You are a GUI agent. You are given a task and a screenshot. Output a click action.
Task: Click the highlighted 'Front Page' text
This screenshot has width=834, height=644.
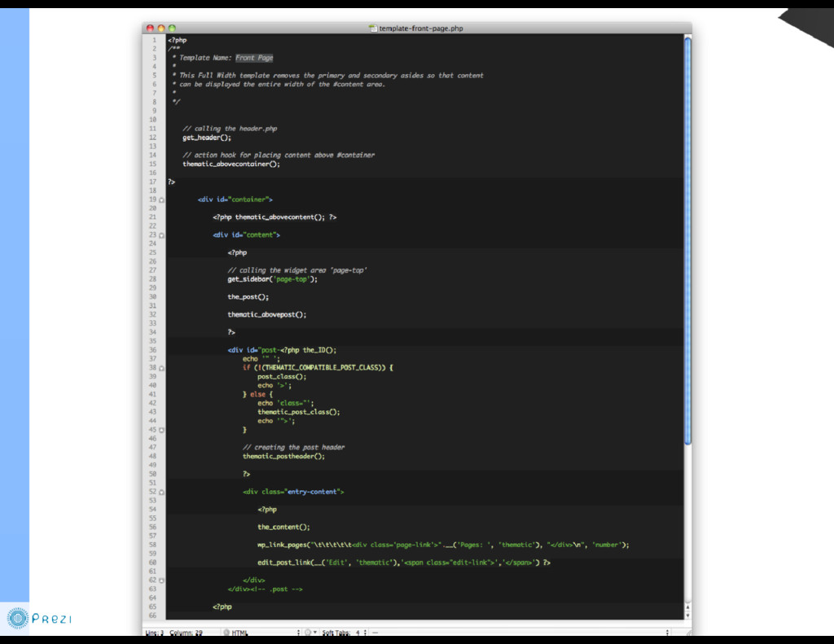click(x=254, y=58)
